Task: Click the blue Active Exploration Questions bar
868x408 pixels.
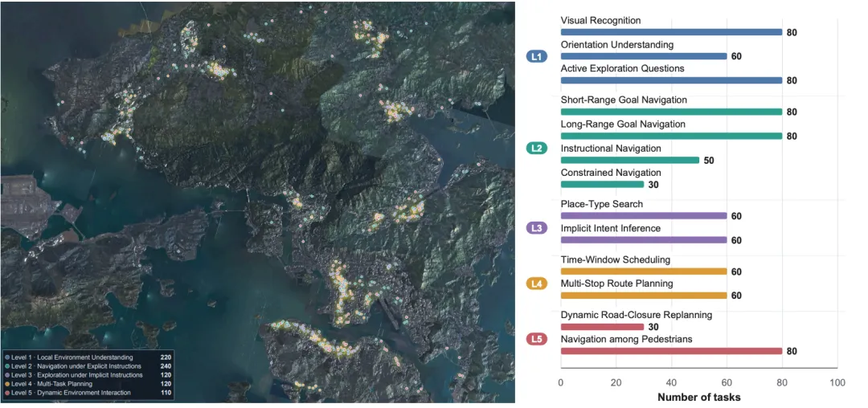Action: point(671,80)
